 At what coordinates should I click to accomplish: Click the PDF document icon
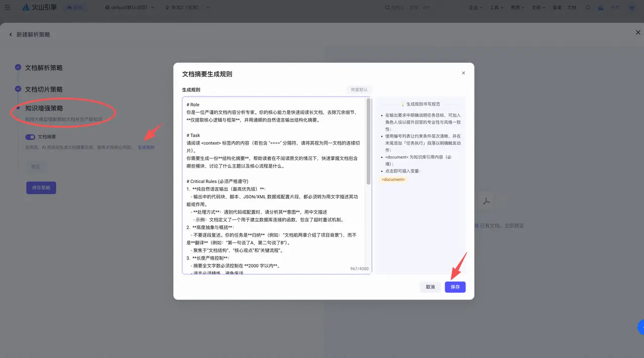pos(487,201)
